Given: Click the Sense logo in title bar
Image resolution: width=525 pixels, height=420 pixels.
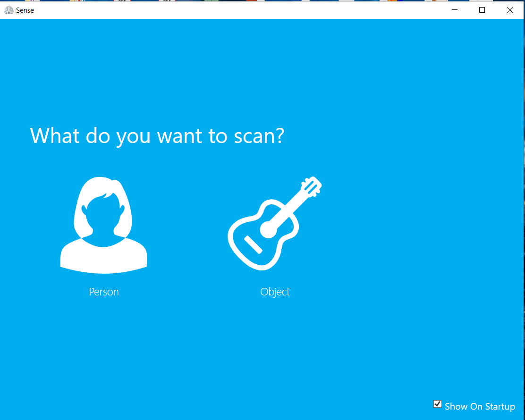Looking at the screenshot, I should coord(8,10).
